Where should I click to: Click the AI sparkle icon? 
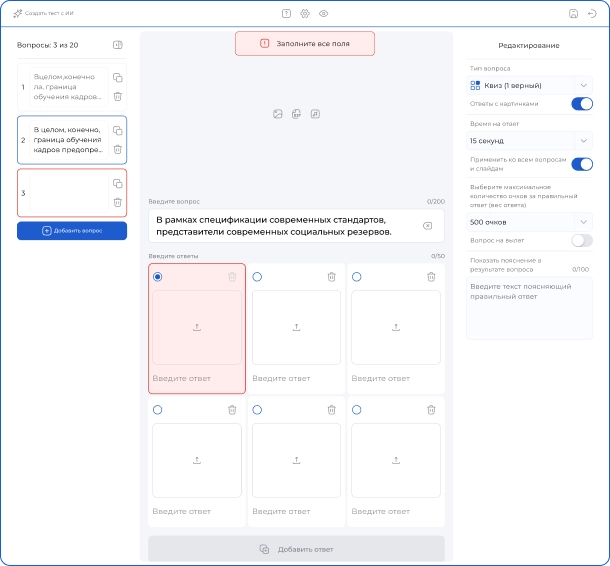(18, 14)
